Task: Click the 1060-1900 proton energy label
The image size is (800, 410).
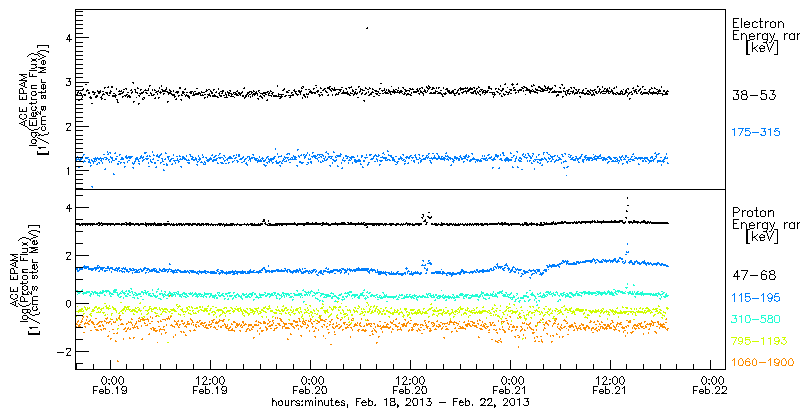Action: (x=763, y=362)
